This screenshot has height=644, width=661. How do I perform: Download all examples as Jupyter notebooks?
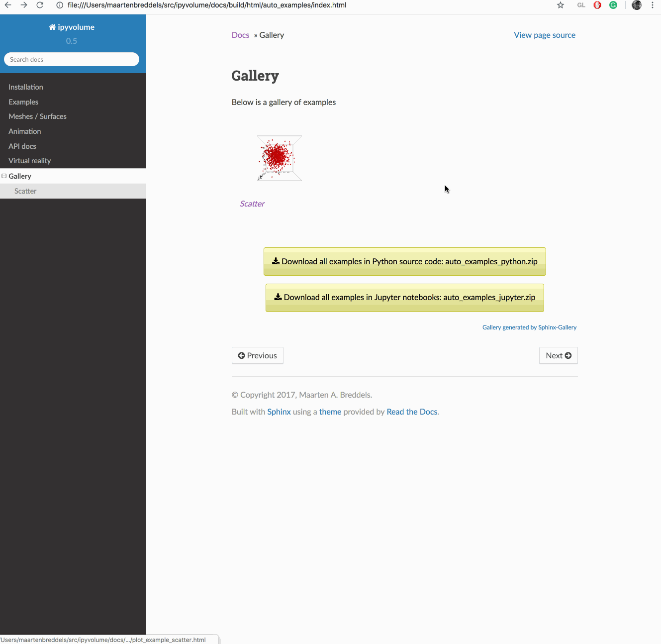click(405, 298)
